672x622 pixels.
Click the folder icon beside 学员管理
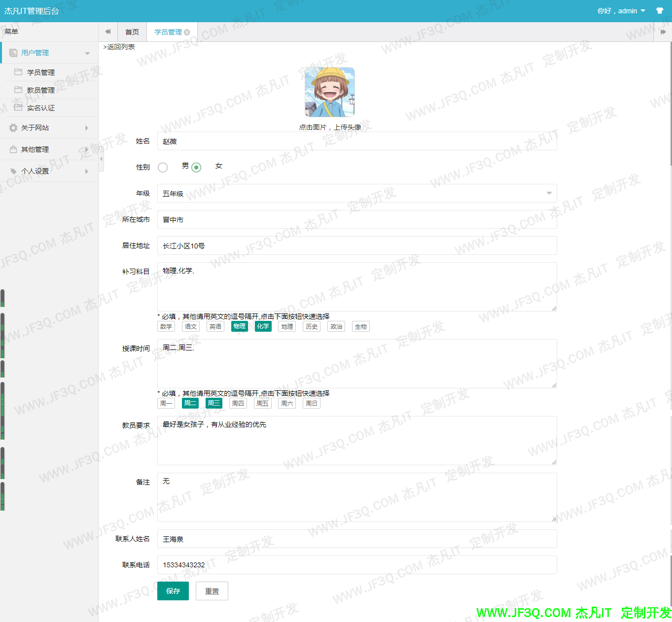tap(19, 72)
